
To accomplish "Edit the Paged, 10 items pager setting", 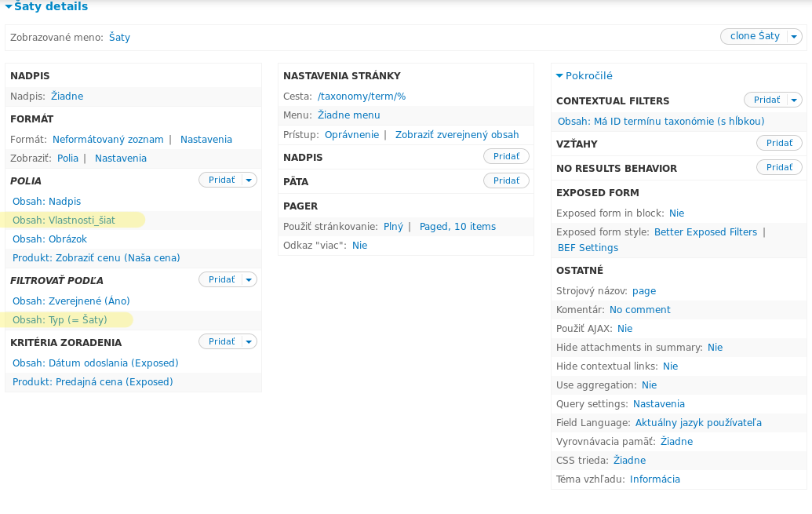I will tap(457, 227).
